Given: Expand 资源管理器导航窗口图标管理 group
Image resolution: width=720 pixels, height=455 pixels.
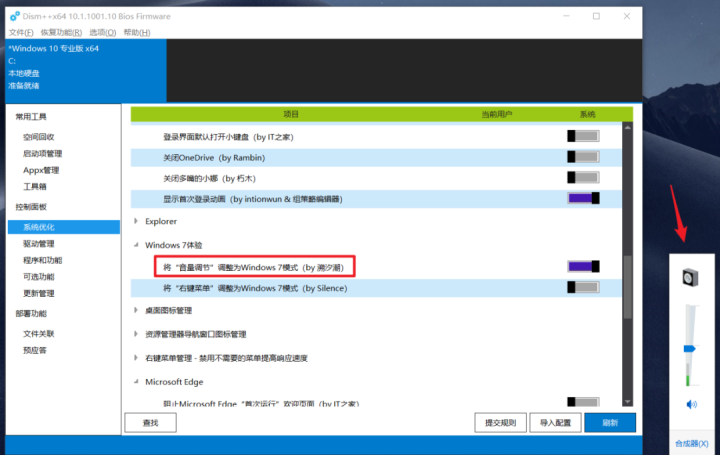Looking at the screenshot, I should 136,334.
